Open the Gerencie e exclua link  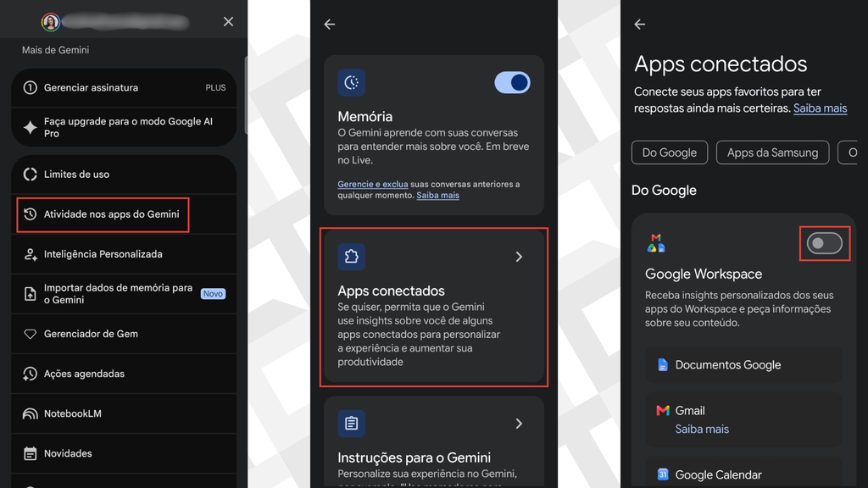tap(373, 184)
